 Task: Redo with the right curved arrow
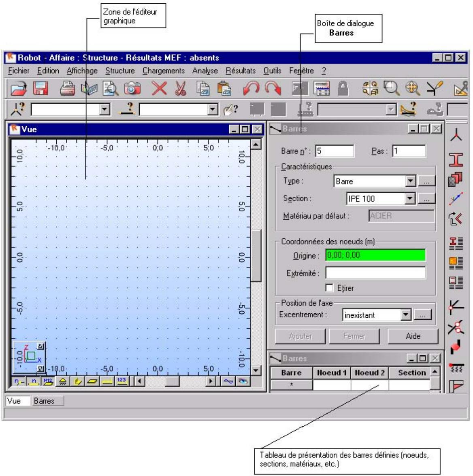273,89
